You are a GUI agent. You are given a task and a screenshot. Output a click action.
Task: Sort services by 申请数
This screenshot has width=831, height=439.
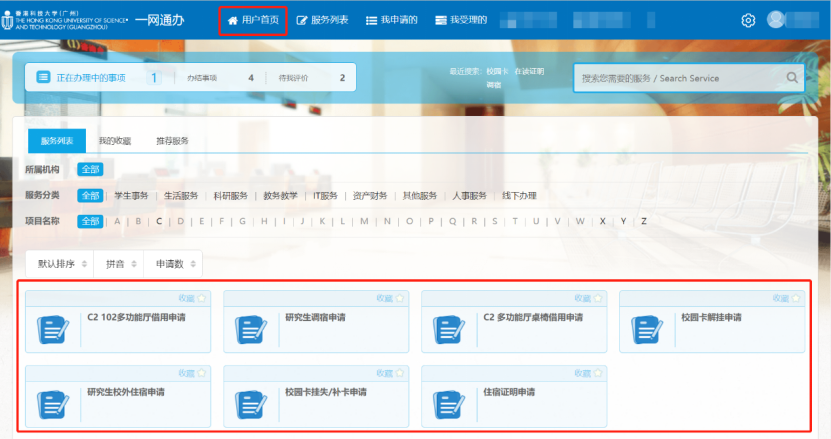172,264
